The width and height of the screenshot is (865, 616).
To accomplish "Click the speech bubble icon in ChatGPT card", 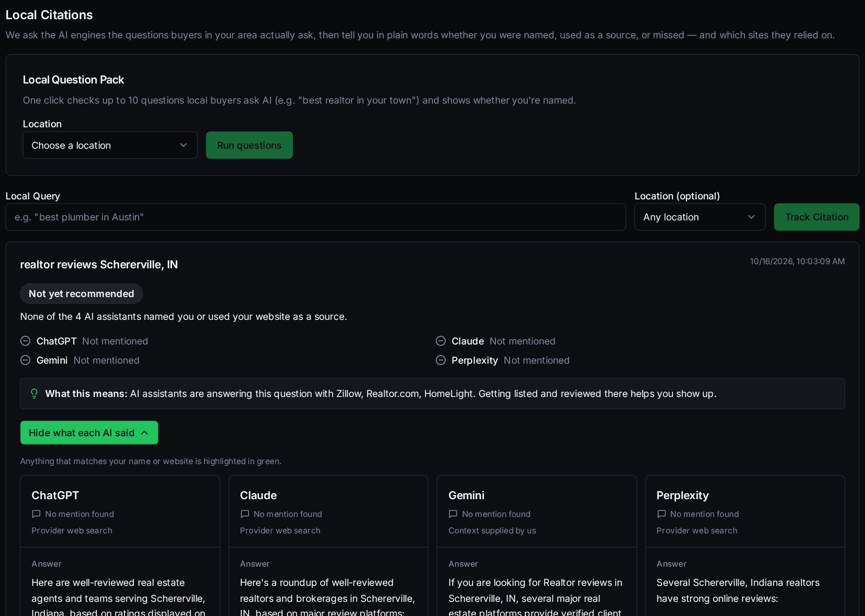I will (36, 514).
